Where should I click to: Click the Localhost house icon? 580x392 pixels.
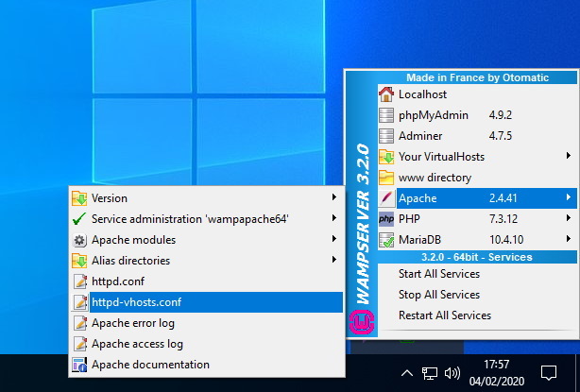click(x=385, y=94)
